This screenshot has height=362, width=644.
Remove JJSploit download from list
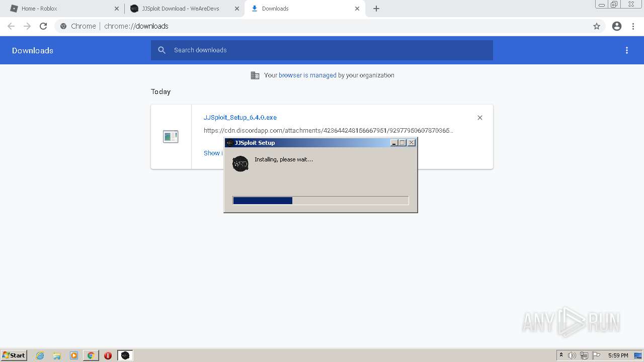tap(480, 118)
